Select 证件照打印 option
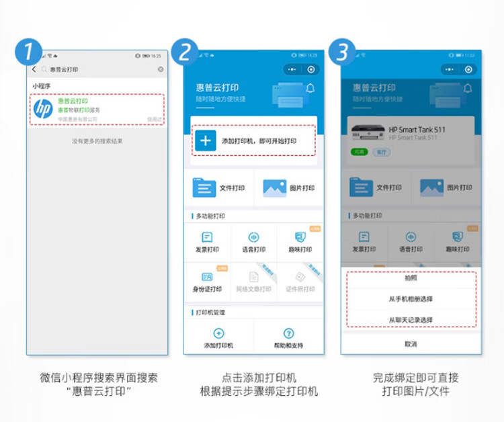Viewport: 504px width, 422px height. click(300, 282)
